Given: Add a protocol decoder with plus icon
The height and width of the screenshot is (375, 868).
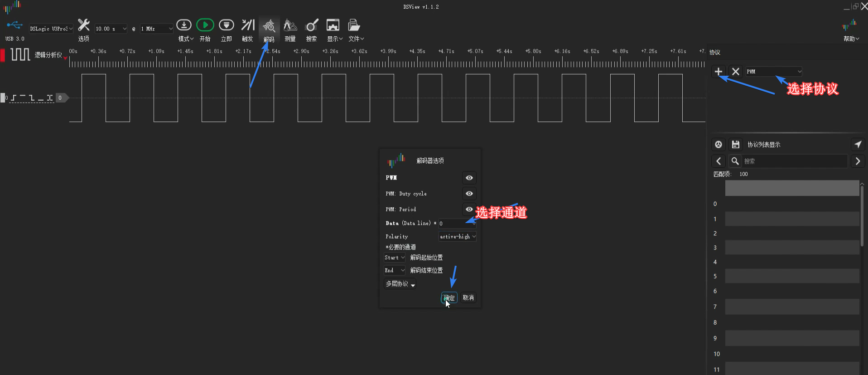Looking at the screenshot, I should point(719,72).
